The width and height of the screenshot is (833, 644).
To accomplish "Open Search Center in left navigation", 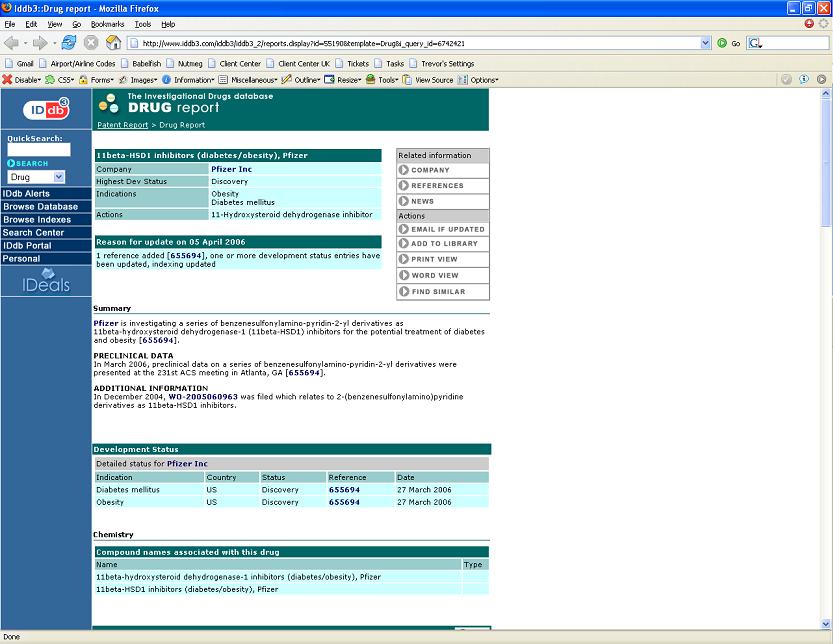I will click(46, 233).
